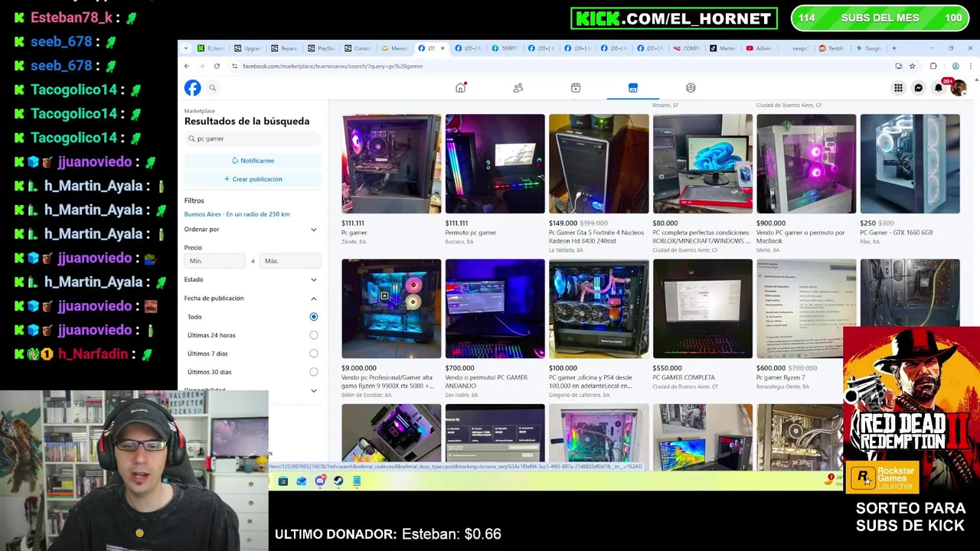Click the 'Notificarme' button
The image size is (980, 551).
253,161
